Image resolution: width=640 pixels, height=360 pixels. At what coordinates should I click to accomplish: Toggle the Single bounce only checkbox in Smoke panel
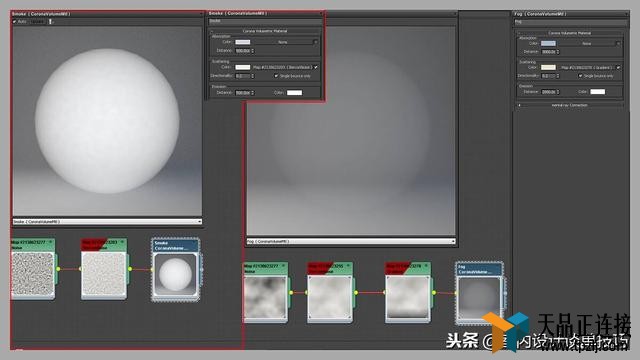(x=276, y=76)
